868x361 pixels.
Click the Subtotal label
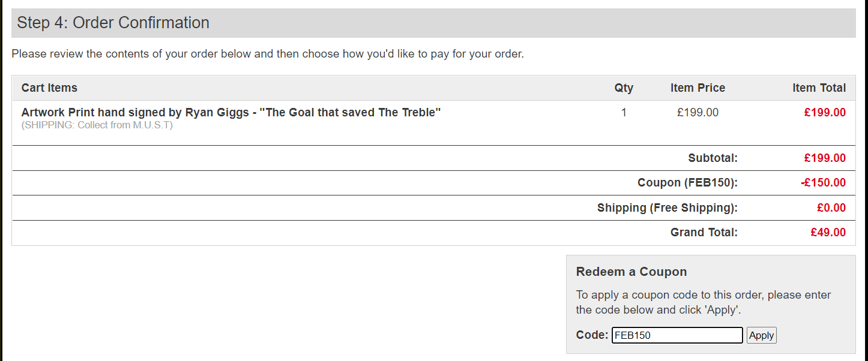713,158
